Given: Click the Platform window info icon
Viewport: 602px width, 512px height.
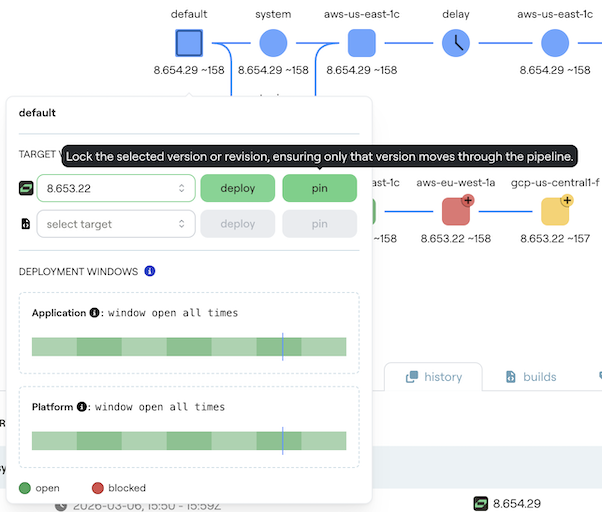Looking at the screenshot, I should (x=82, y=407).
